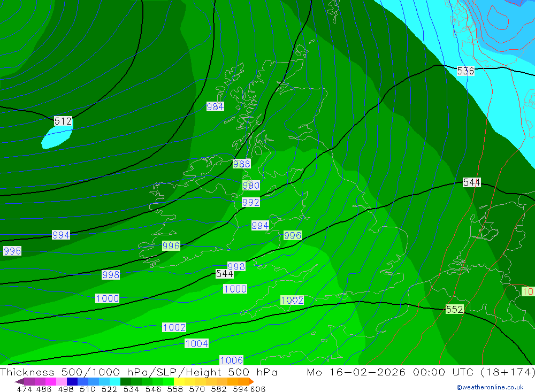Click the date 'Mo 16-02-2026'
This screenshot has height=392, width=535.
[356, 372]
